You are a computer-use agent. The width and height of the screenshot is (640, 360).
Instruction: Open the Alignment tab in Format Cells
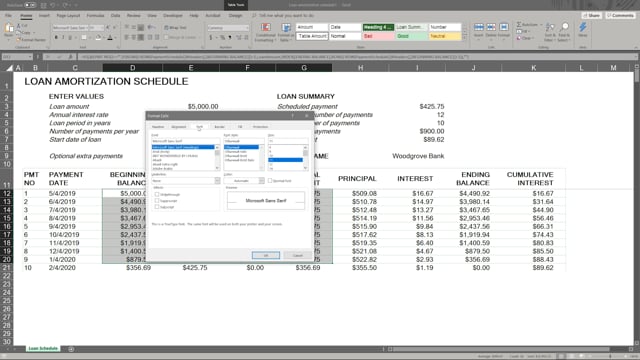tap(179, 127)
